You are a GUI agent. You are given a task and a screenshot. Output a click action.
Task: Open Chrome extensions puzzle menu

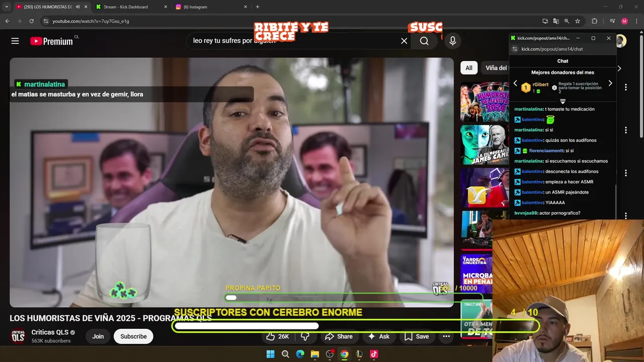point(594,21)
